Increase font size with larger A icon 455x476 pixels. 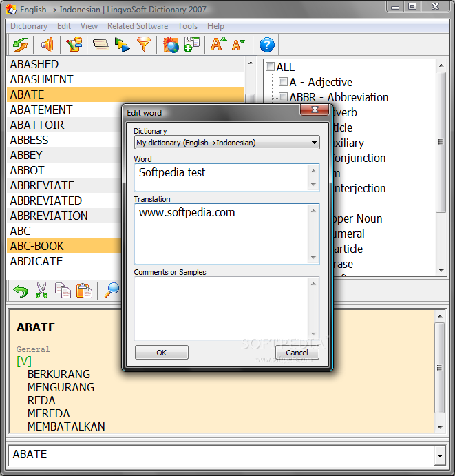[218, 44]
